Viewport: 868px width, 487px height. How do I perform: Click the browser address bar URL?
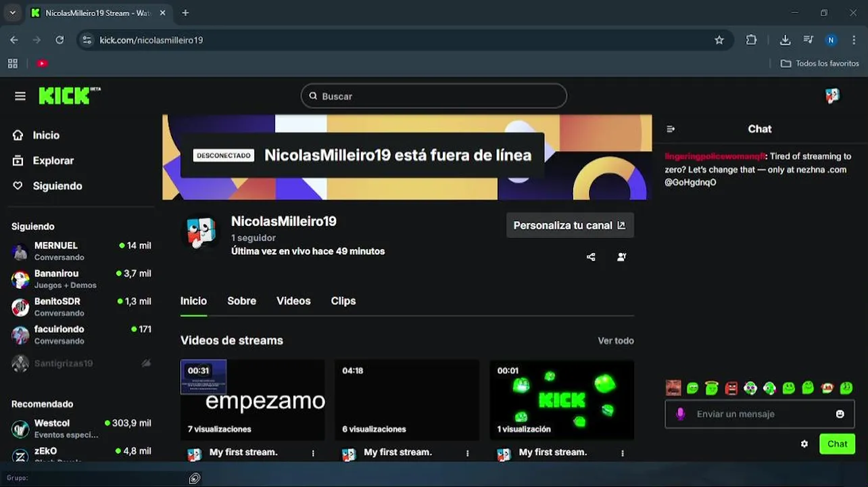point(151,40)
